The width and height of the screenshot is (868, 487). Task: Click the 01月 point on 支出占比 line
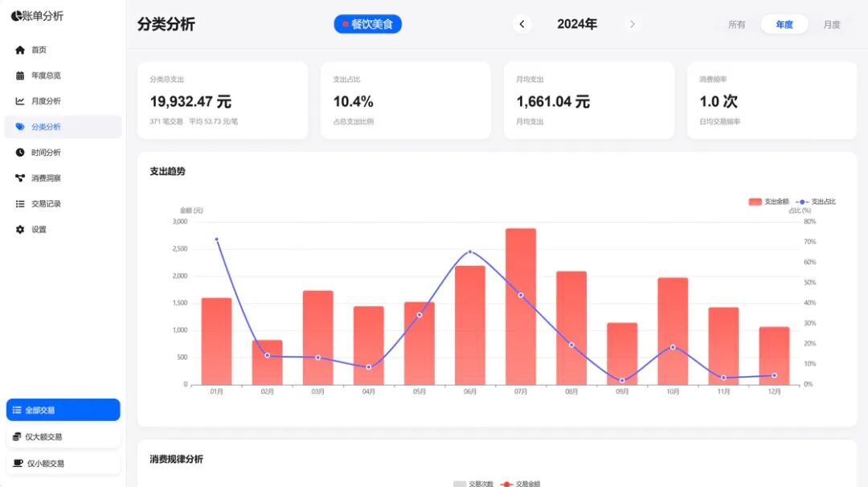click(x=216, y=239)
